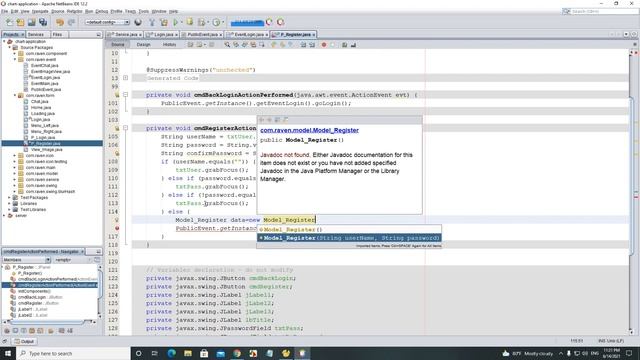
Task: Open the default config dropdown
Action: (x=107, y=22)
